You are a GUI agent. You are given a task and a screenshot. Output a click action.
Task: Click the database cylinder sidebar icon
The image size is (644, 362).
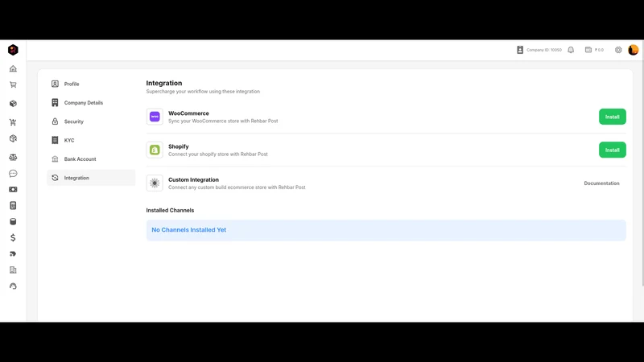coord(13,222)
